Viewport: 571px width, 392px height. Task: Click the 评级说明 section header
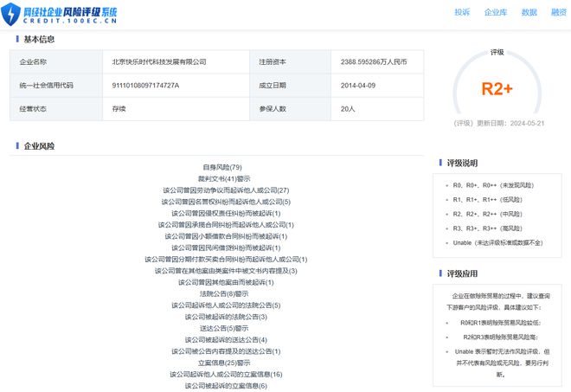pos(462,163)
